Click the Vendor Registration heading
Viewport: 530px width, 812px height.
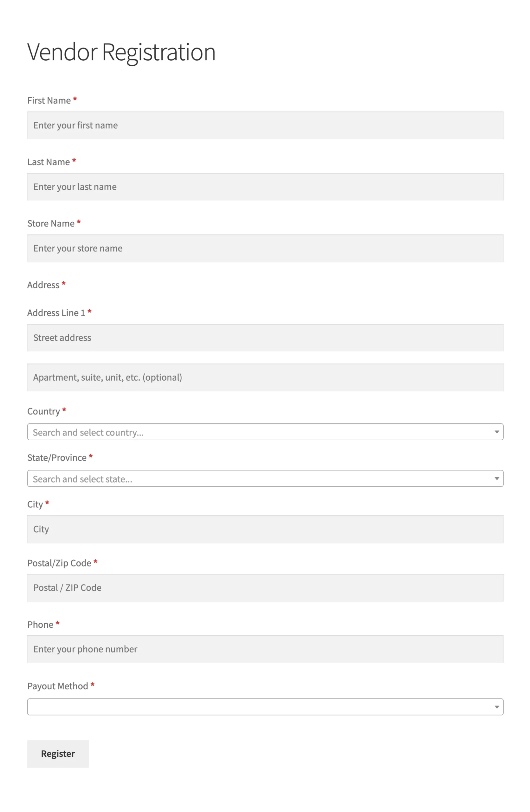tap(121, 52)
